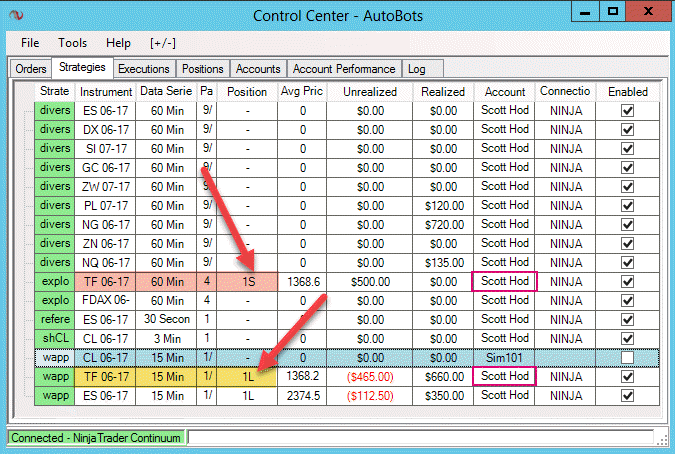The image size is (675, 454).
Task: Click the [+/-] menu item
Action: (x=162, y=43)
